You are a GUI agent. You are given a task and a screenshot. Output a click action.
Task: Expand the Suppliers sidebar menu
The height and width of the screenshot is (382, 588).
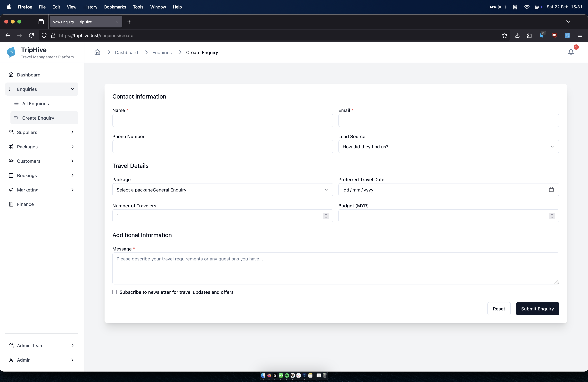(x=41, y=132)
